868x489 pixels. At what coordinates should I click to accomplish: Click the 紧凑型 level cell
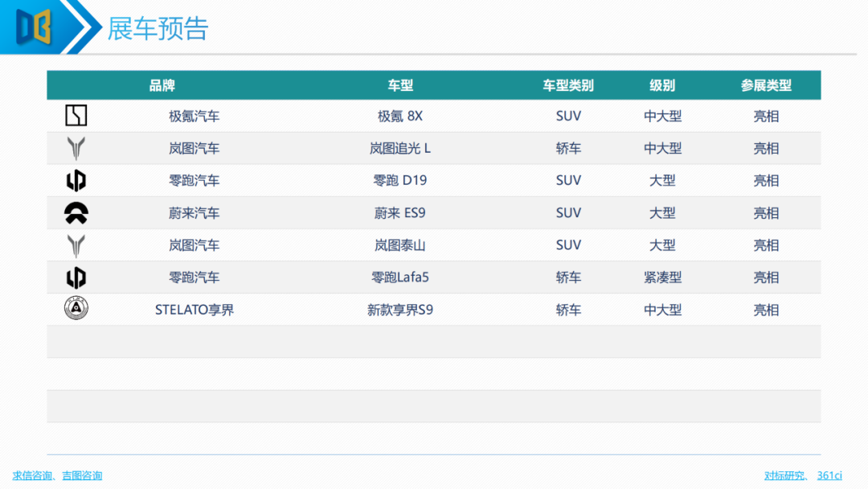coord(662,277)
